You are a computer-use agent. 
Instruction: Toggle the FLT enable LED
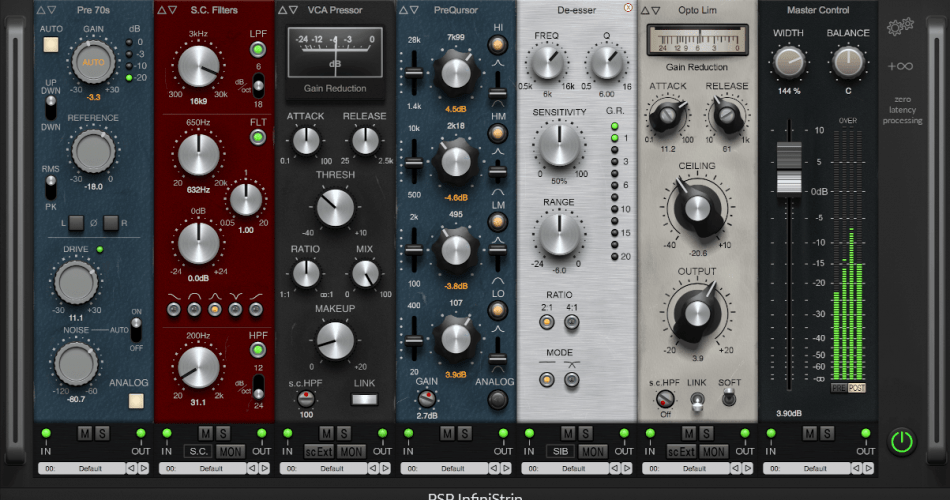[258, 138]
